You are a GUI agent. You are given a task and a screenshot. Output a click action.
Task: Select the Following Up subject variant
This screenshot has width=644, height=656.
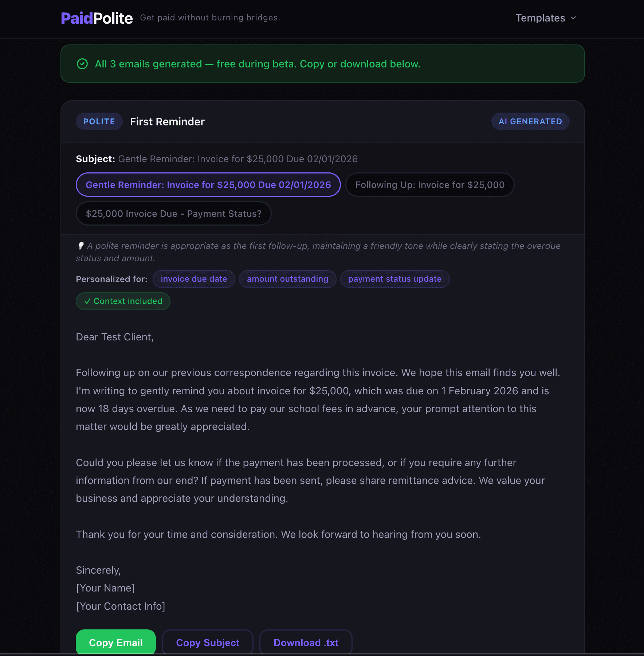point(430,185)
